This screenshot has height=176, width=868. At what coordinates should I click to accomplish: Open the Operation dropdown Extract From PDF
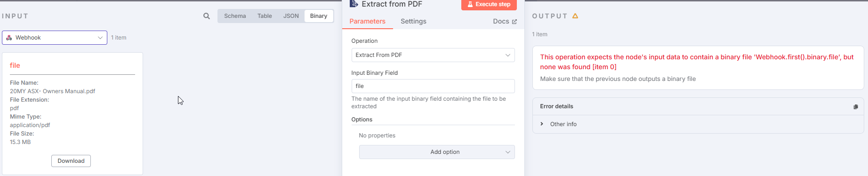click(433, 55)
